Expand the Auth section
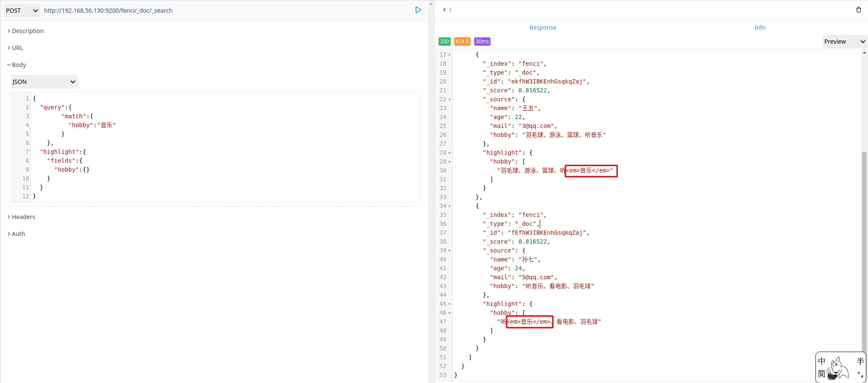Viewport: 868px width, 383px height. click(x=18, y=233)
